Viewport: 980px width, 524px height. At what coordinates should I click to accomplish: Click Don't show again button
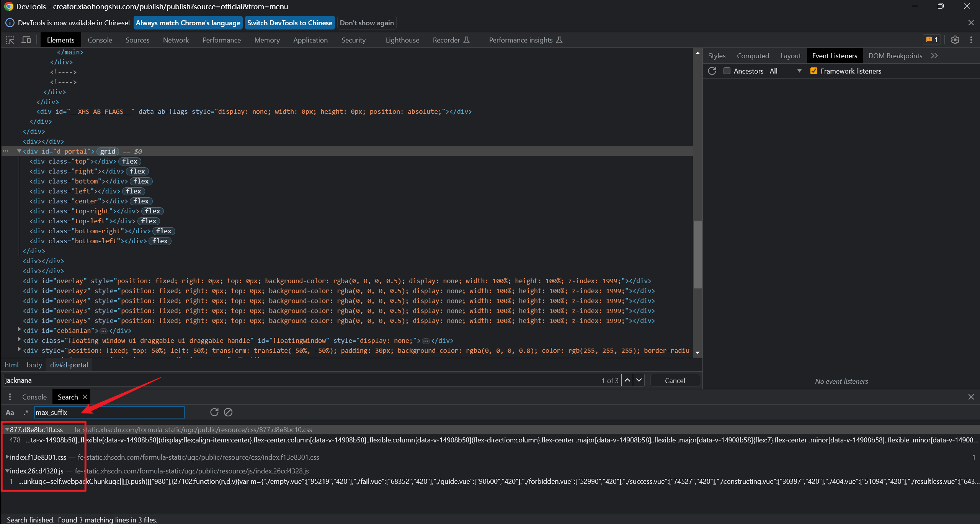click(x=367, y=23)
